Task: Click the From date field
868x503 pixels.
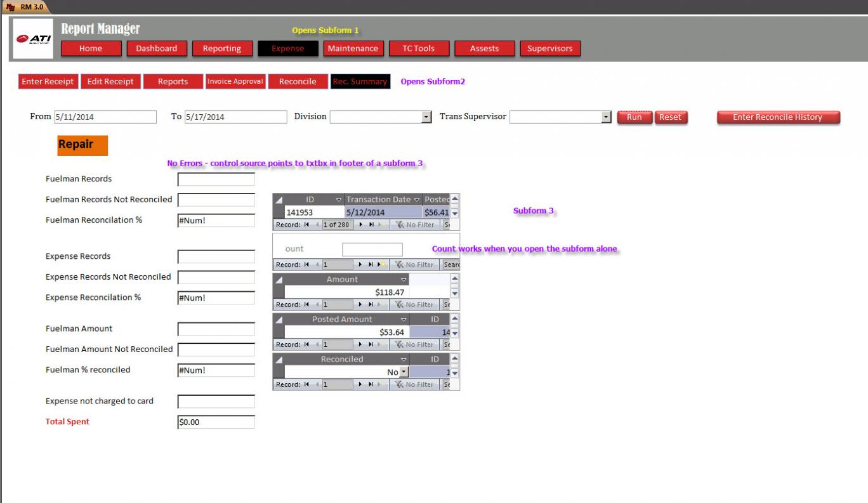Action: coord(105,117)
